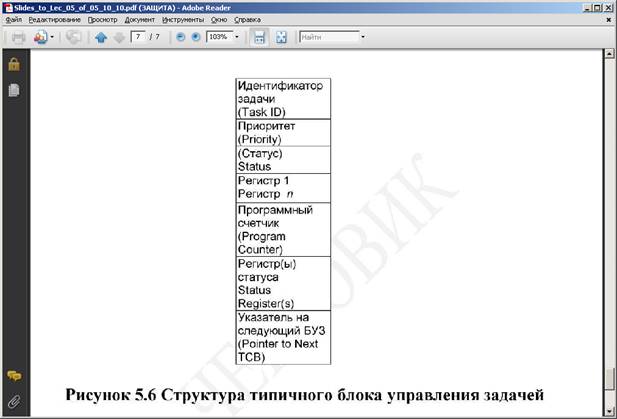Zoom out with the minus button
The height and width of the screenshot is (419, 617).
[x=181, y=37]
